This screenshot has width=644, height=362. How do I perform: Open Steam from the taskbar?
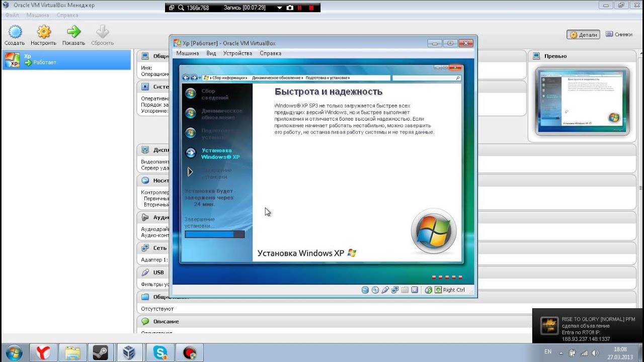[101, 353]
